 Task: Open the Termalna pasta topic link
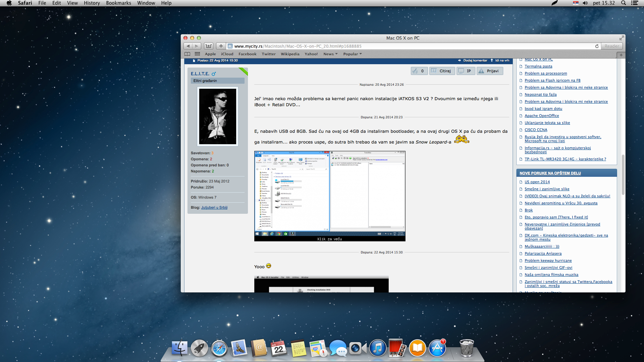tap(538, 66)
